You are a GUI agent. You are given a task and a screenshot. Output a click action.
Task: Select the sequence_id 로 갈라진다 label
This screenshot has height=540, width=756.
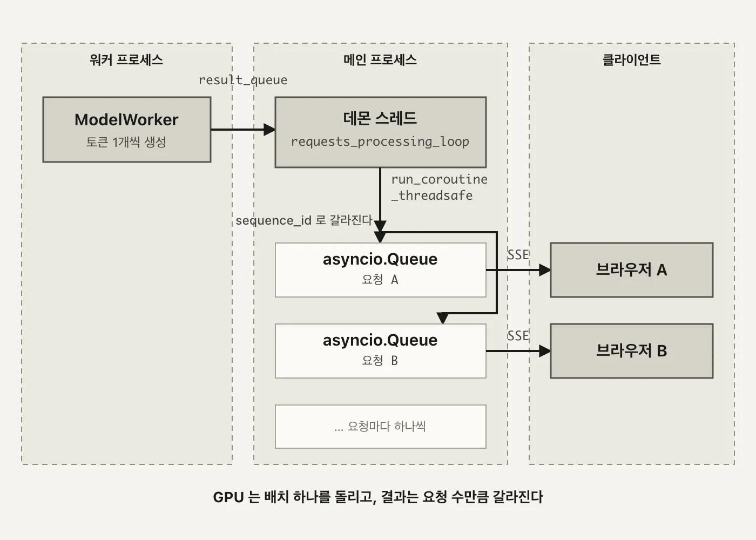point(304,220)
